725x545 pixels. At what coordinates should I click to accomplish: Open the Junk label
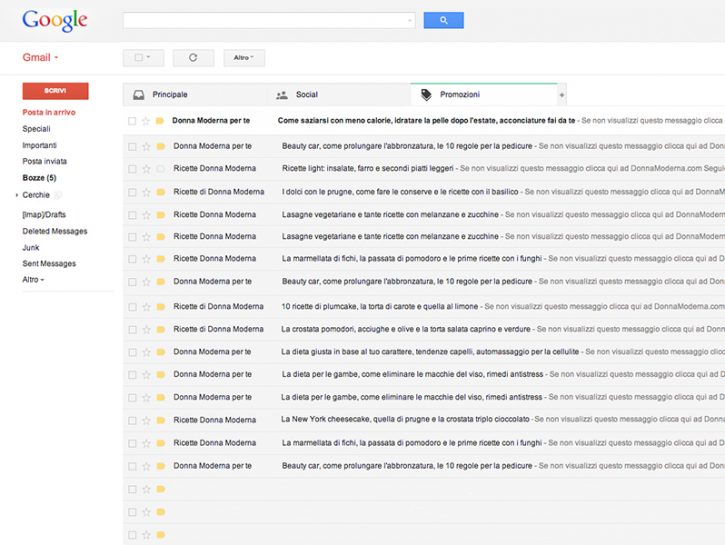[31, 248]
